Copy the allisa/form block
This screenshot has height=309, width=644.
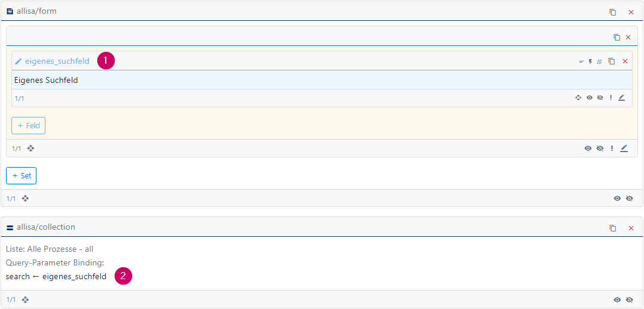pyautogui.click(x=613, y=13)
